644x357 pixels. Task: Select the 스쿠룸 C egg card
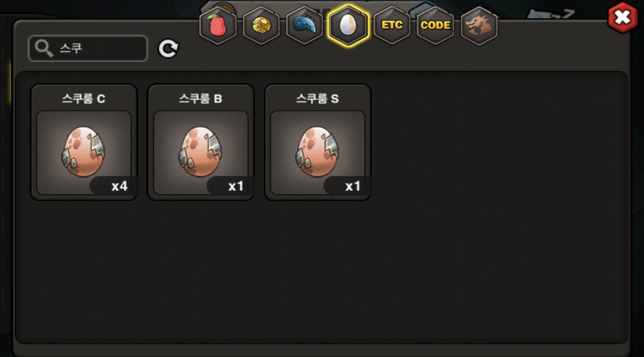[84, 142]
